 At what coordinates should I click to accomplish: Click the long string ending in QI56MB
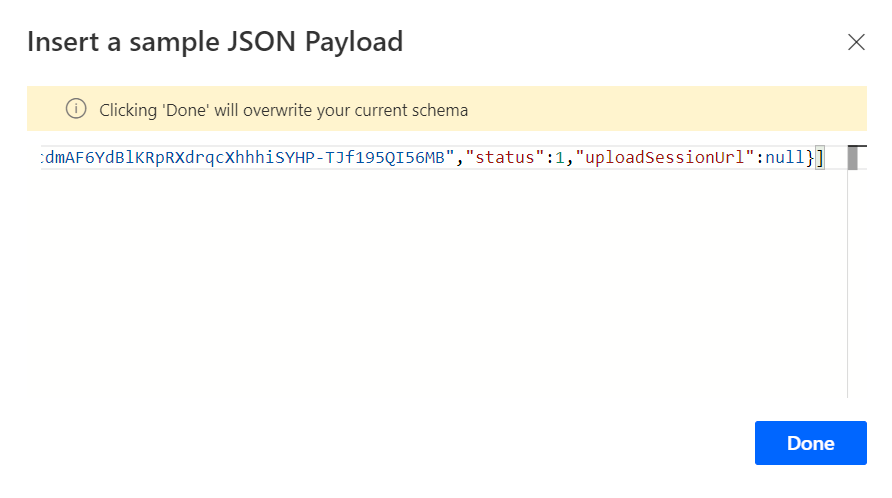click(245, 158)
